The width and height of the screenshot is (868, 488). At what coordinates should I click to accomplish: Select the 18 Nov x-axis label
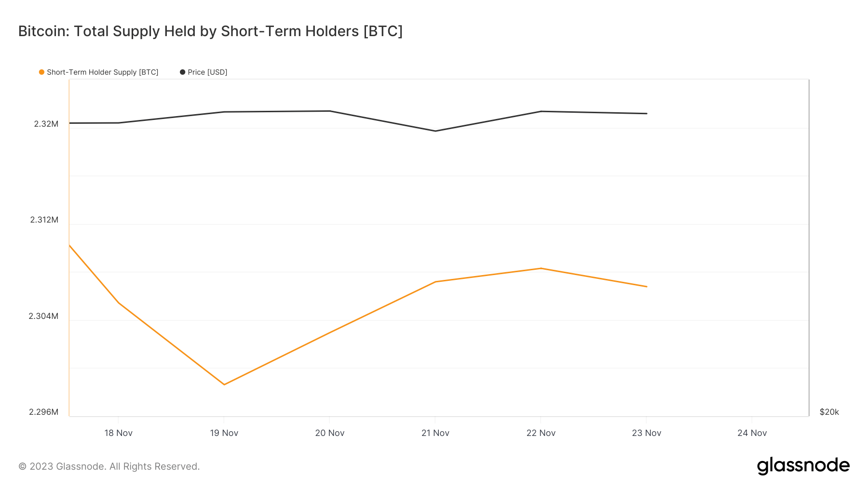coord(118,433)
